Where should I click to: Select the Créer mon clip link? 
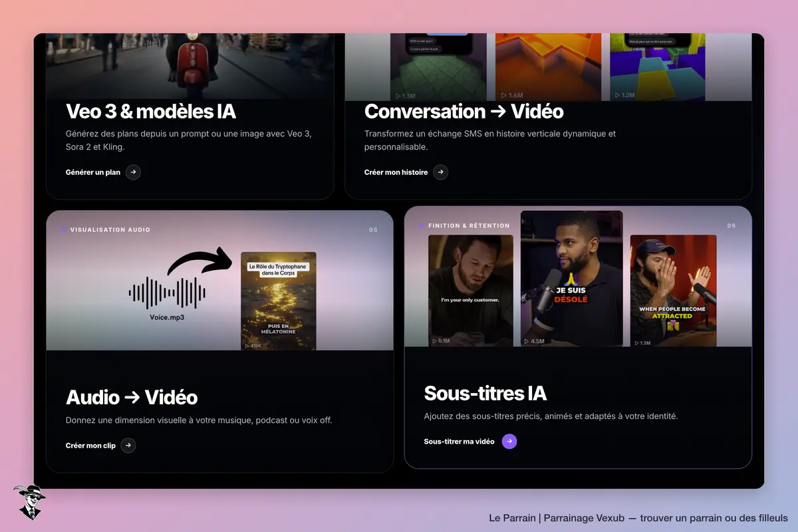(90, 446)
